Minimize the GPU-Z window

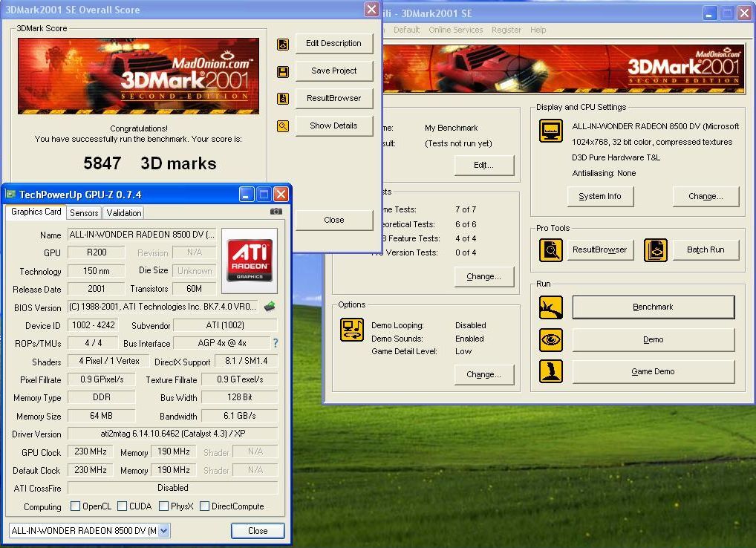tap(247, 195)
